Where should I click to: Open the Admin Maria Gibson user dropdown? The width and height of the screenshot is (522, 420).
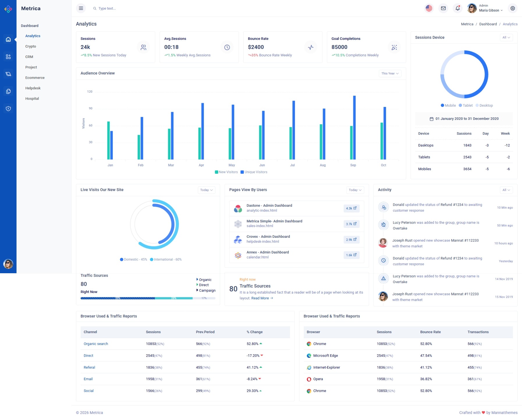pos(485,8)
